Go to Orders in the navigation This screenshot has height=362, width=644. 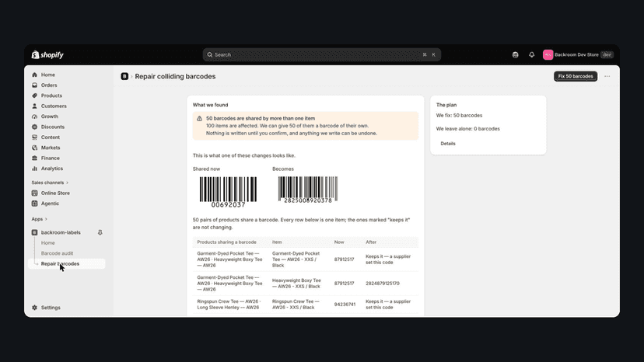pyautogui.click(x=49, y=85)
